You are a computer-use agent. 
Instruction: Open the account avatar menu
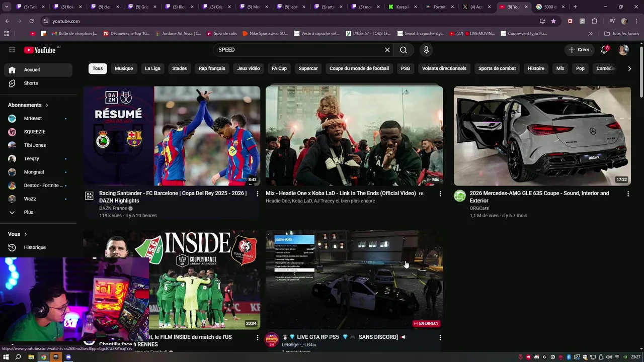(623, 50)
